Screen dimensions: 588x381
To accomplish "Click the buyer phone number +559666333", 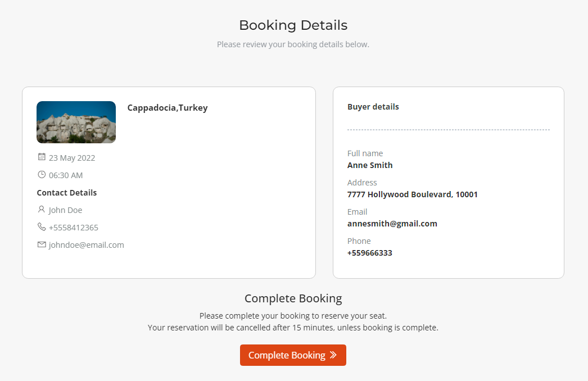I will pos(369,253).
